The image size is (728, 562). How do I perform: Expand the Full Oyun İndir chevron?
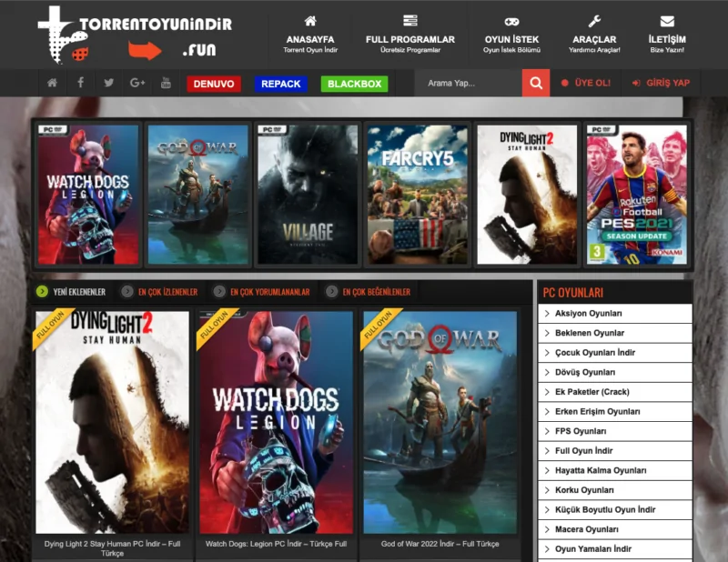tap(547, 451)
